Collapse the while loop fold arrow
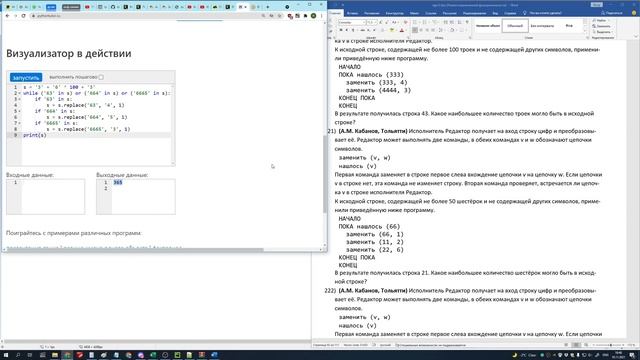 pos(20,93)
